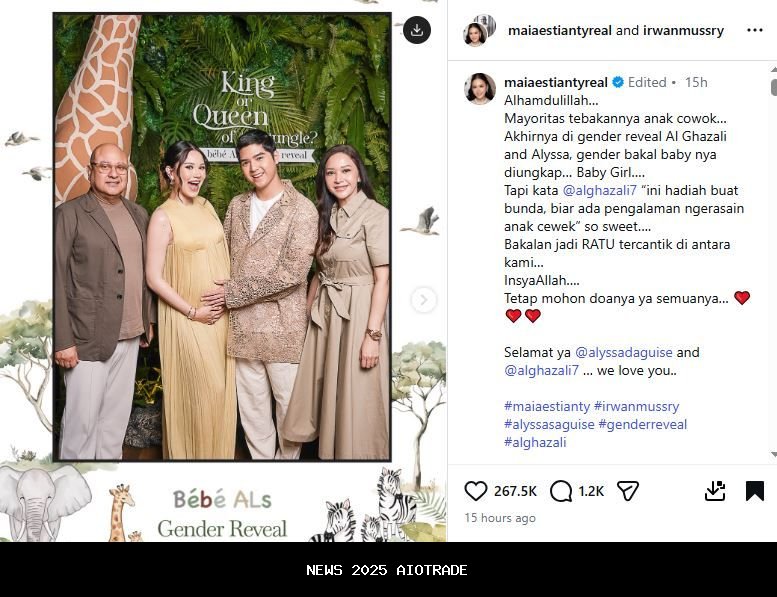Click the 15 hours ago timestamp
This screenshot has width=777, height=597.
click(x=500, y=518)
